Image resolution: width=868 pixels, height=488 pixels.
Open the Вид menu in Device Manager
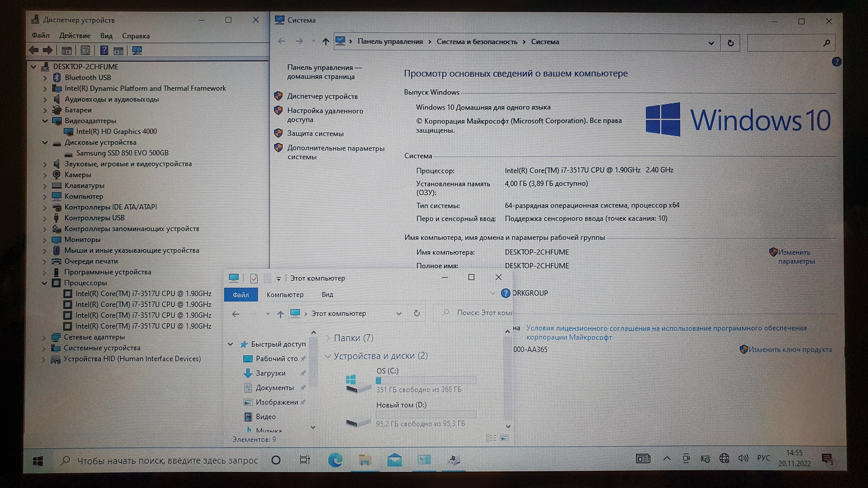click(x=106, y=36)
